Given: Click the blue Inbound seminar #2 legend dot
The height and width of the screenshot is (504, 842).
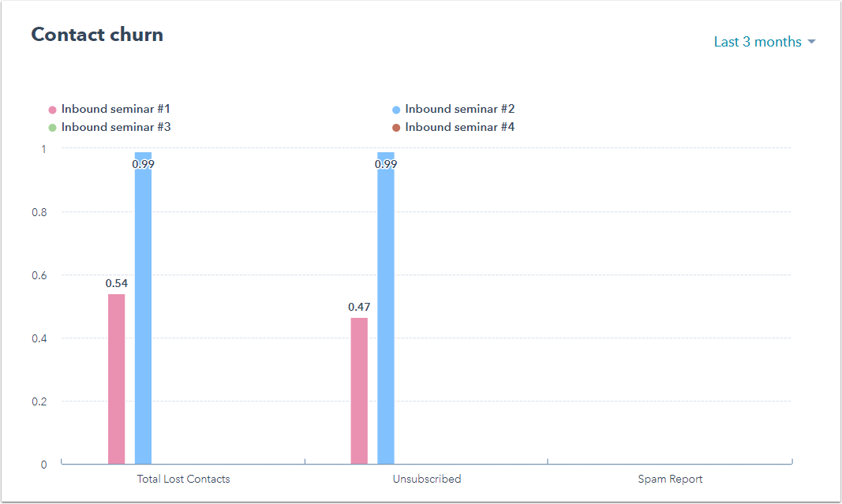Looking at the screenshot, I should pos(396,110).
